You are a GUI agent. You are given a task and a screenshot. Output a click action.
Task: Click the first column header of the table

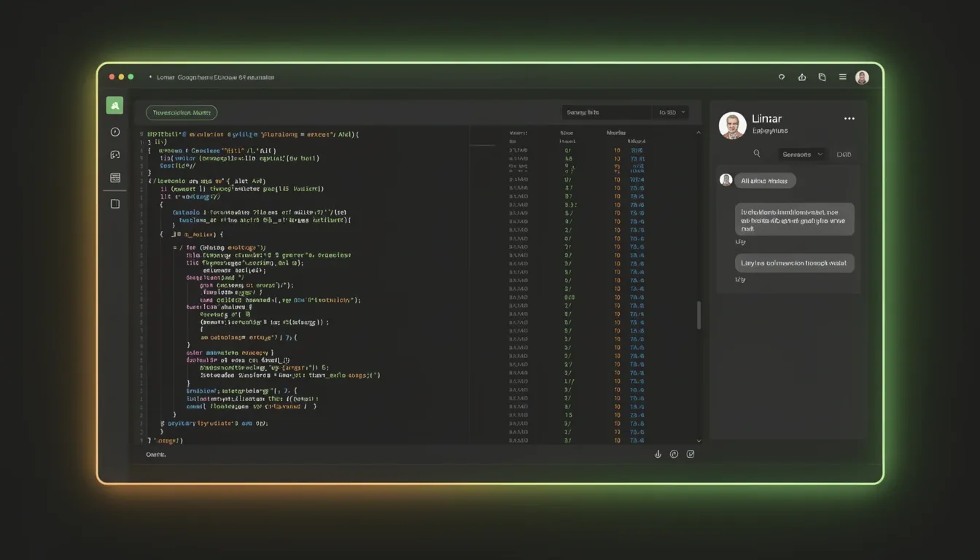(x=518, y=133)
